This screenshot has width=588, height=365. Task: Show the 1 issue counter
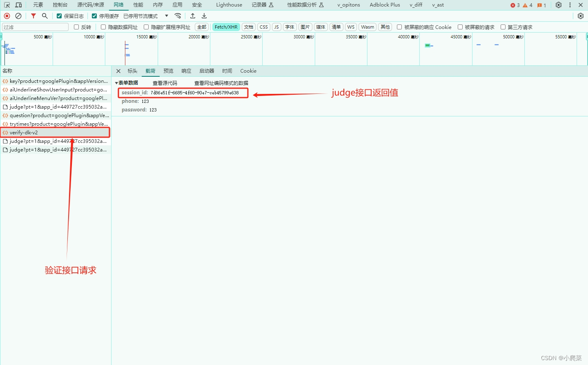coord(542,5)
